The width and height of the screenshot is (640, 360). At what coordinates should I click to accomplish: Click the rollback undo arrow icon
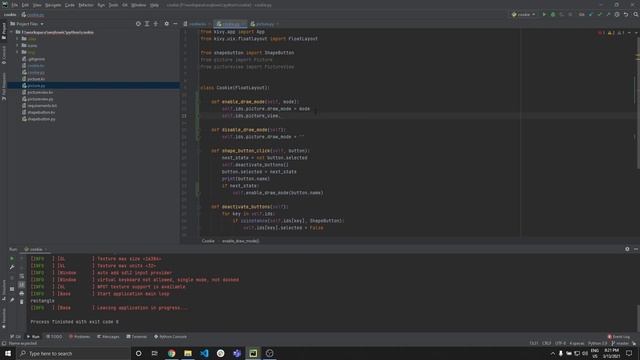tap(626, 14)
